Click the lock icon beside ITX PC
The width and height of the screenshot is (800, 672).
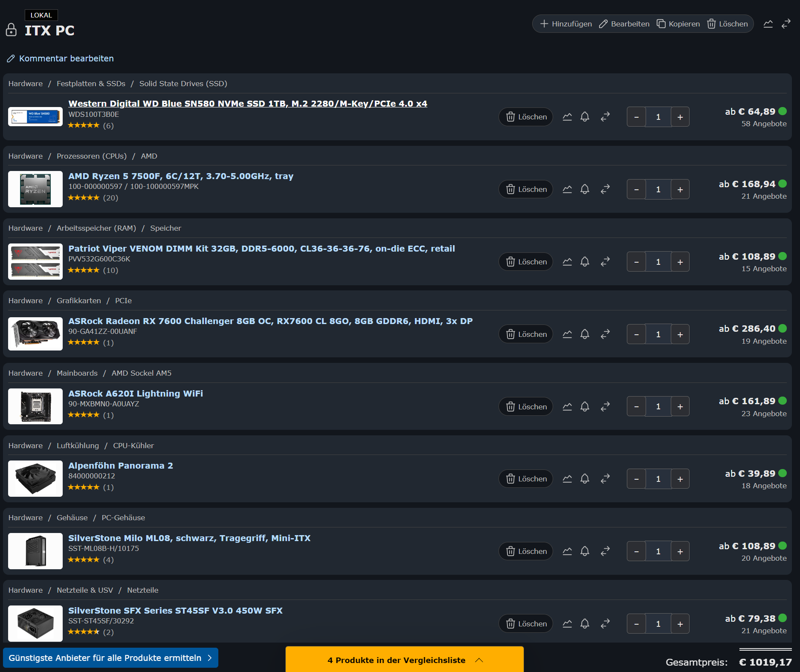pyautogui.click(x=11, y=30)
